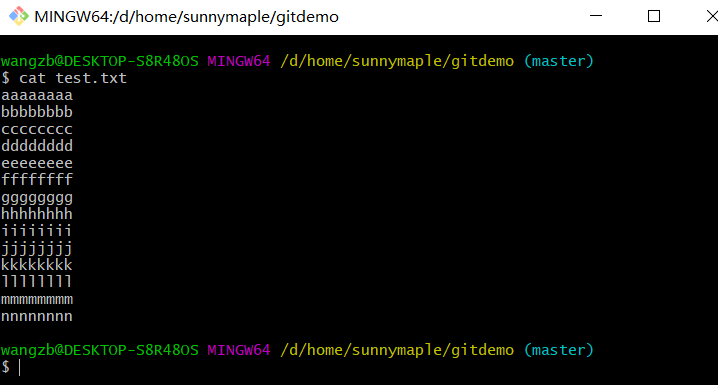Screen dimensions: 718x385
Task: Click the 'aaaaaaaa' output line
Action: [37, 95]
